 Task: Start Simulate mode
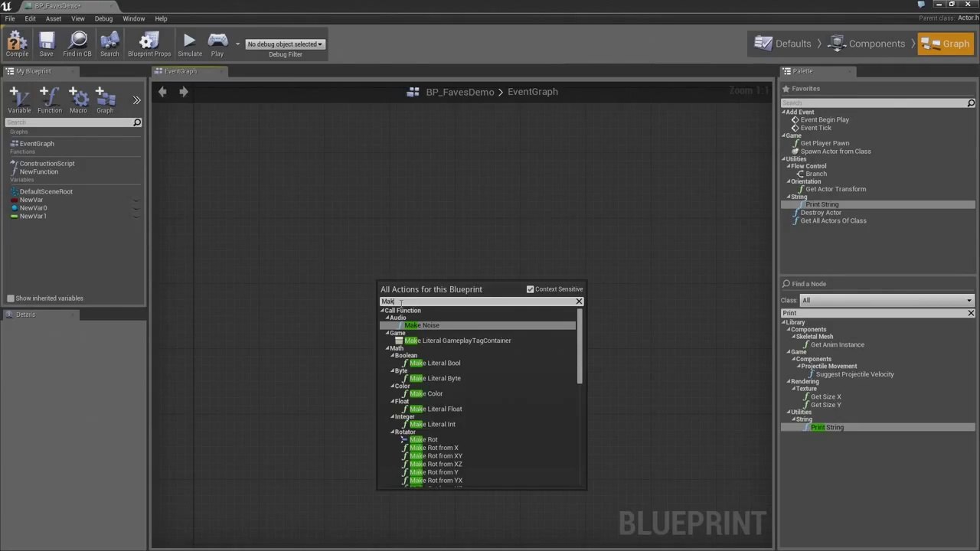[190, 44]
